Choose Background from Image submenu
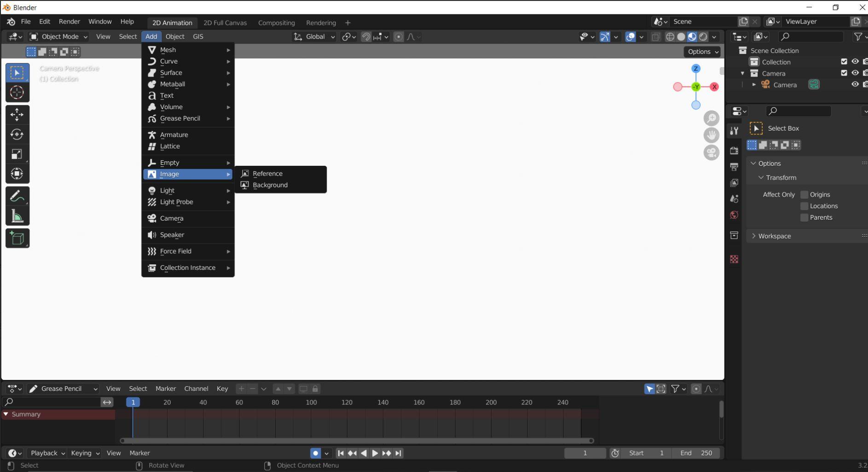The height and width of the screenshot is (472, 868). tap(280, 185)
